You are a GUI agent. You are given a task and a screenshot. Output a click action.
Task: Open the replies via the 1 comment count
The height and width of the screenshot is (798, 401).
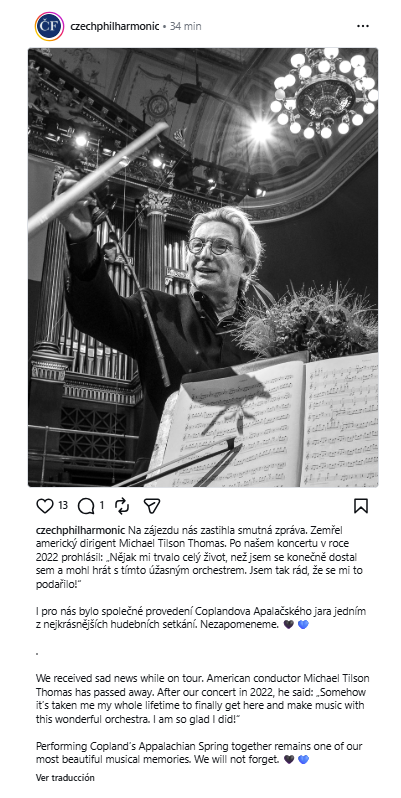coord(101,505)
